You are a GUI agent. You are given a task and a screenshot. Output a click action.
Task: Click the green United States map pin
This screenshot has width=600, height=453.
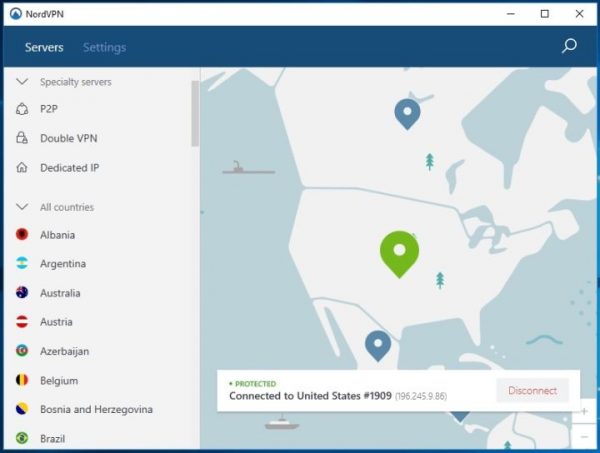pyautogui.click(x=399, y=254)
